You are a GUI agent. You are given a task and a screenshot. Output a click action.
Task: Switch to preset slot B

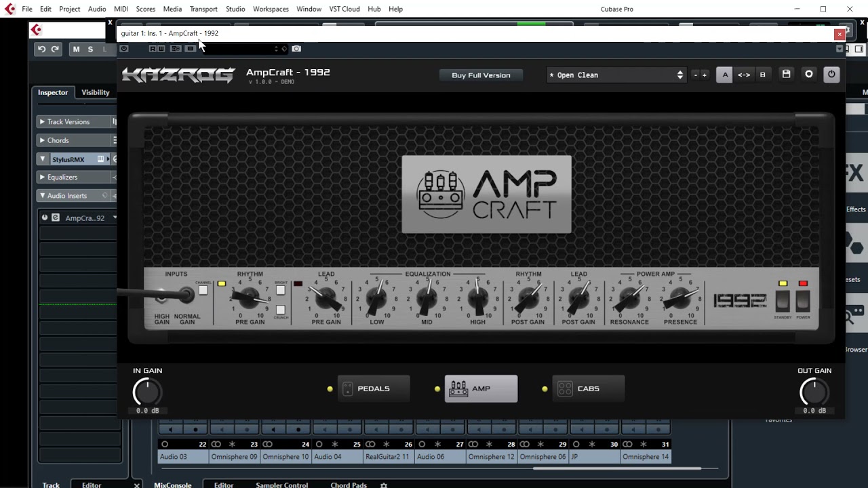(x=762, y=75)
